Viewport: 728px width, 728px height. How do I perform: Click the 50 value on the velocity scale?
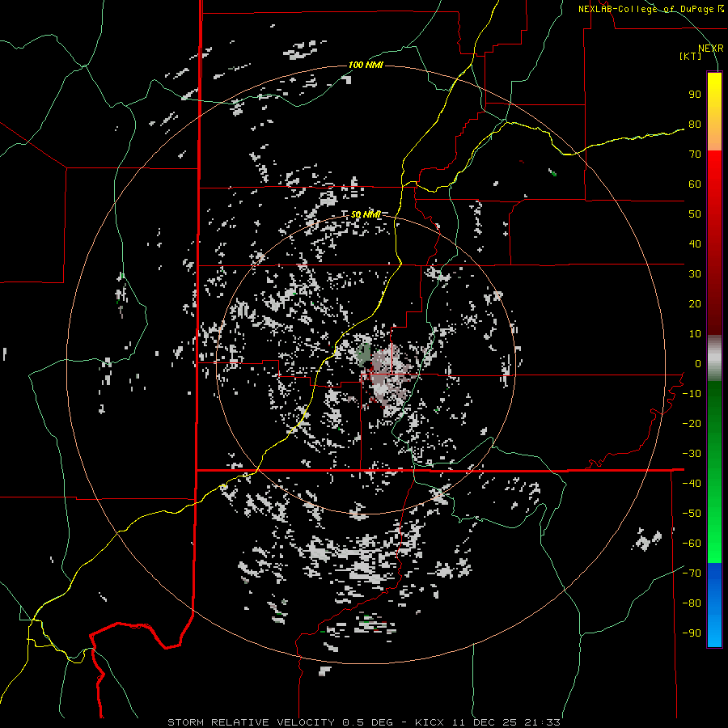695,214
